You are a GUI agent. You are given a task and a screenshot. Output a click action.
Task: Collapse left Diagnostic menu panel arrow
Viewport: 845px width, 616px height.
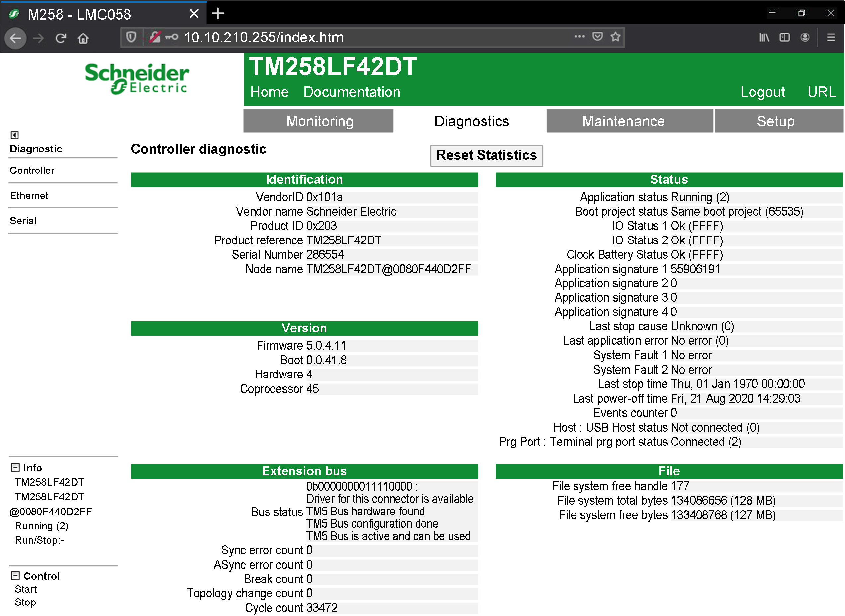pyautogui.click(x=15, y=135)
